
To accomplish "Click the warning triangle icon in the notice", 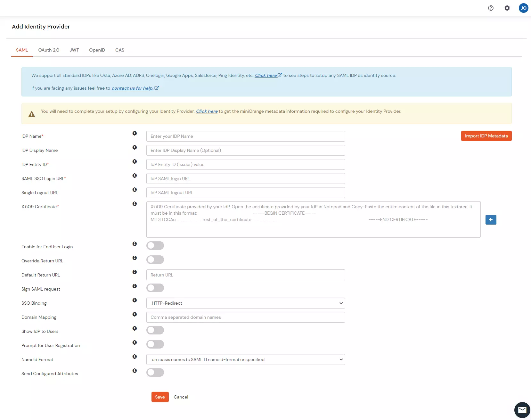I will tap(32, 114).
